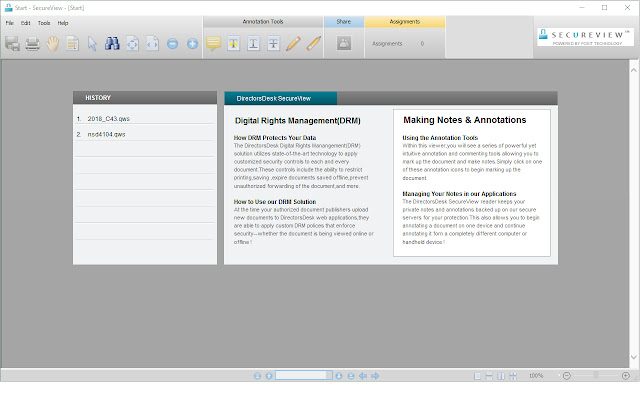640x400 pixels.
Task: Open the Tools menu
Action: [x=44, y=23]
